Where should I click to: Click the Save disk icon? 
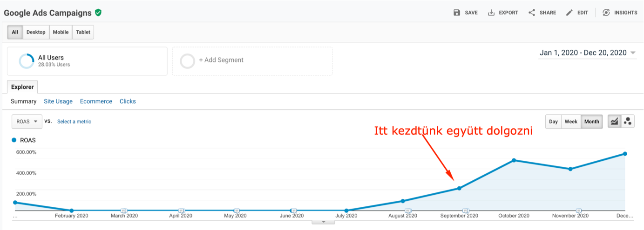pyautogui.click(x=457, y=13)
